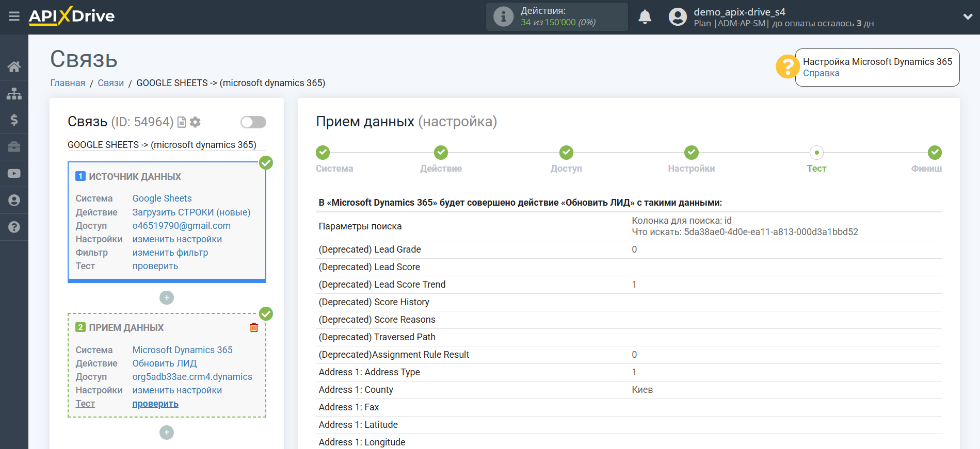Go to the Связи breadcrumb
Screen dimensions: 980x449
point(111,83)
